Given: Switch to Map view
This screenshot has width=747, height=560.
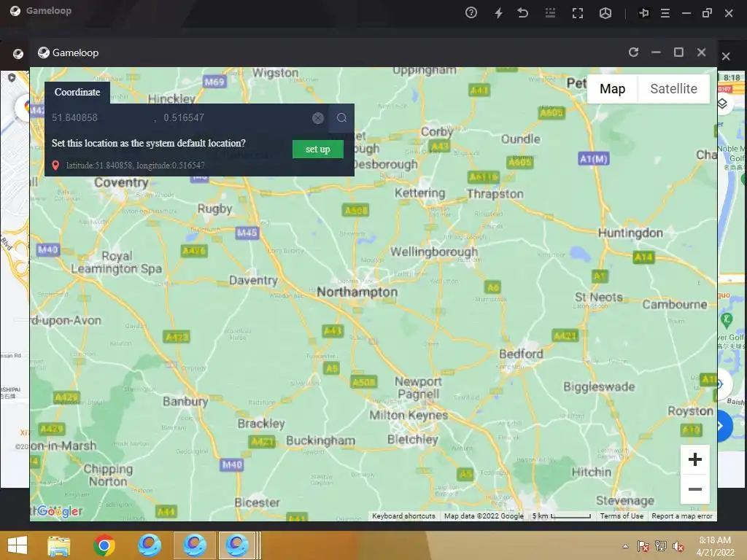Looking at the screenshot, I should pos(612,88).
